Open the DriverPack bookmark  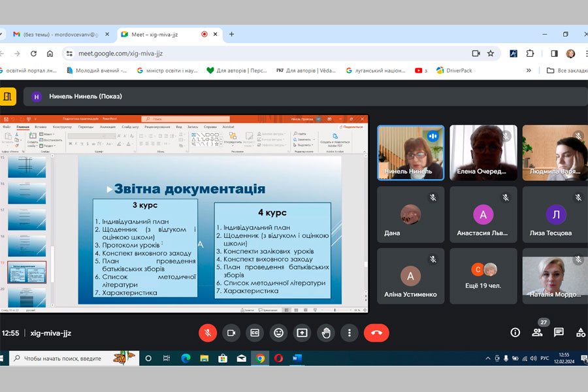[454, 71]
